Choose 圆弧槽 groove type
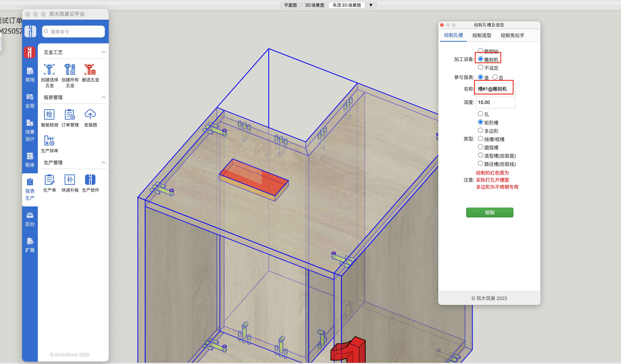Image resolution: width=621 pixels, height=364 pixels. 480,147
